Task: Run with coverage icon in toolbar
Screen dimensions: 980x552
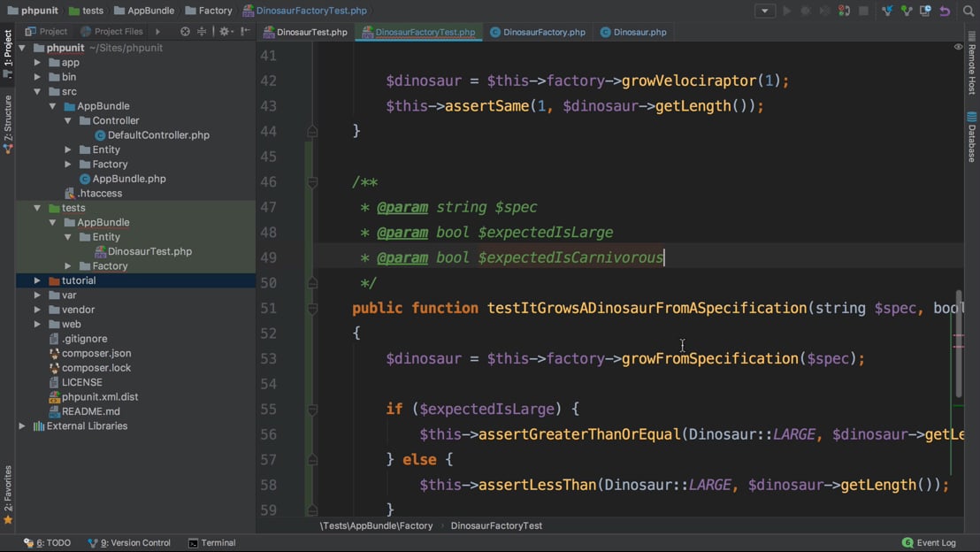Action: 825,11
